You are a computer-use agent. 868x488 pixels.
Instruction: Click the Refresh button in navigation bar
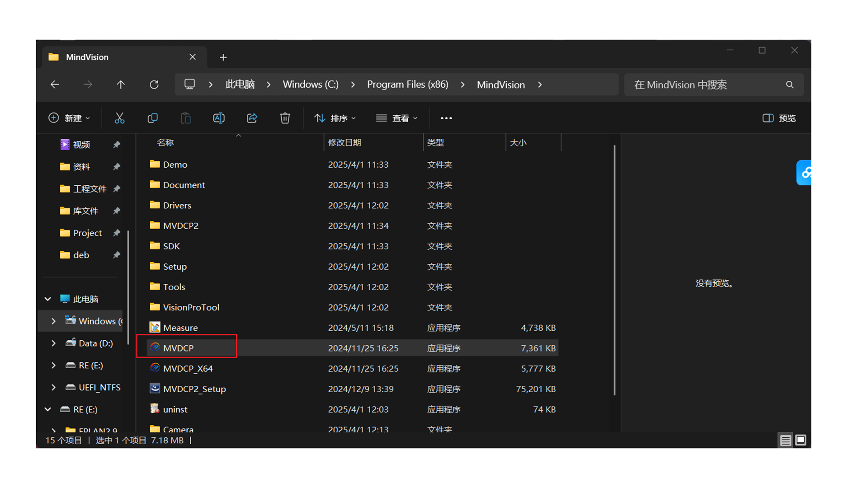point(154,84)
